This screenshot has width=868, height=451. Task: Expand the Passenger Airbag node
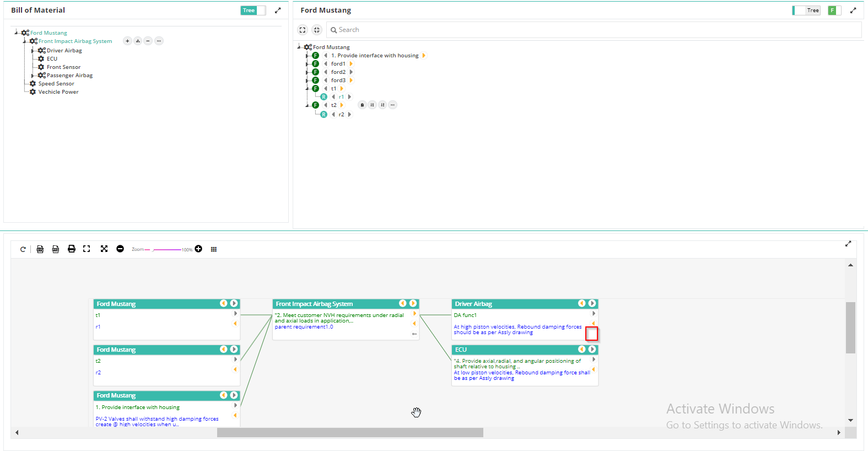tap(33, 76)
